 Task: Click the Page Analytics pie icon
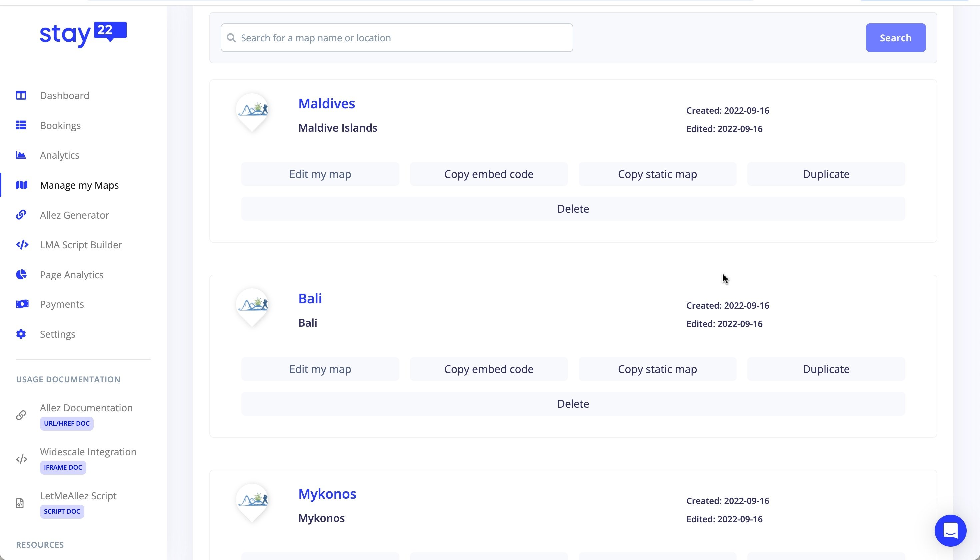pos(21,274)
